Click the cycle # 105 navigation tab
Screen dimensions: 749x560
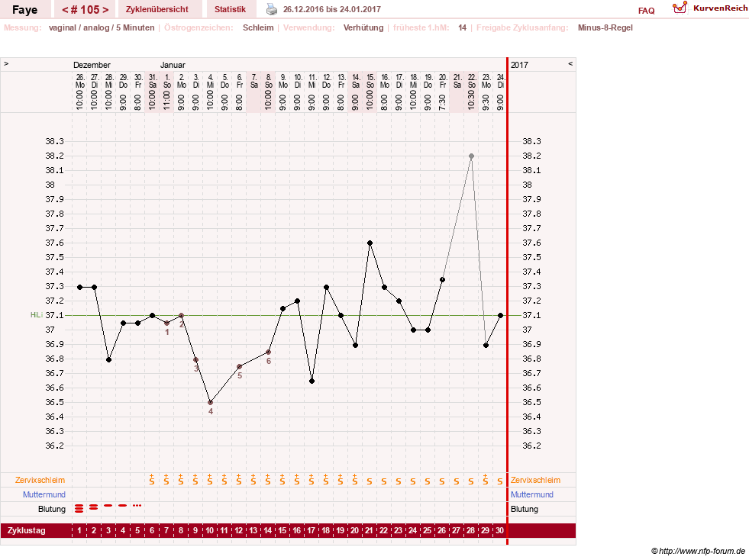(x=85, y=9)
